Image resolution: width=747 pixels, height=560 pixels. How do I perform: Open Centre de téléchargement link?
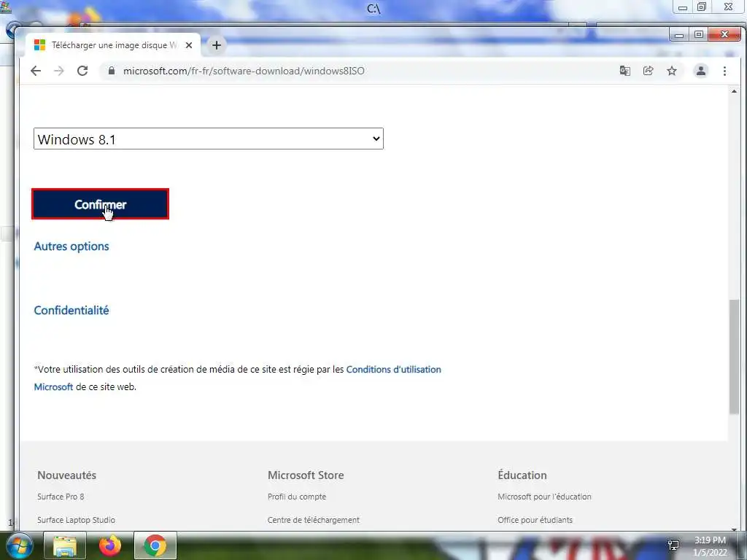click(x=314, y=520)
